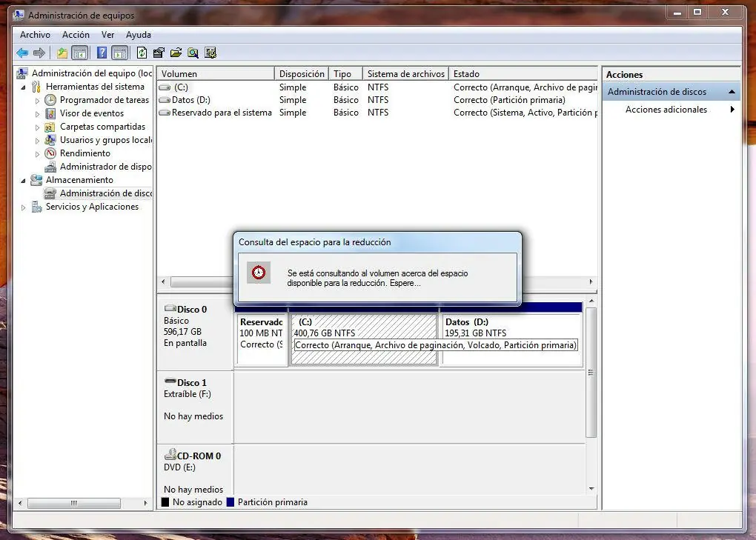Select Visor de eventos in the tree
Image resolution: width=756 pixels, height=540 pixels.
91,113
